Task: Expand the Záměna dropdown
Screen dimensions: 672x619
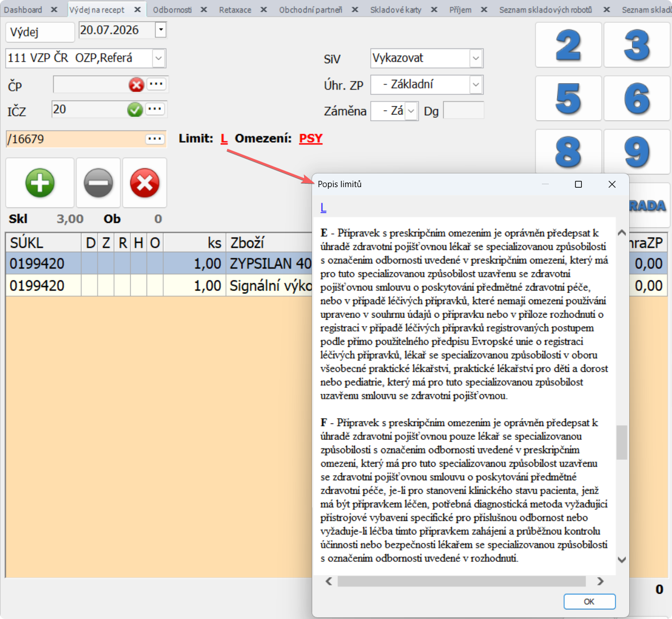Action: tap(411, 111)
